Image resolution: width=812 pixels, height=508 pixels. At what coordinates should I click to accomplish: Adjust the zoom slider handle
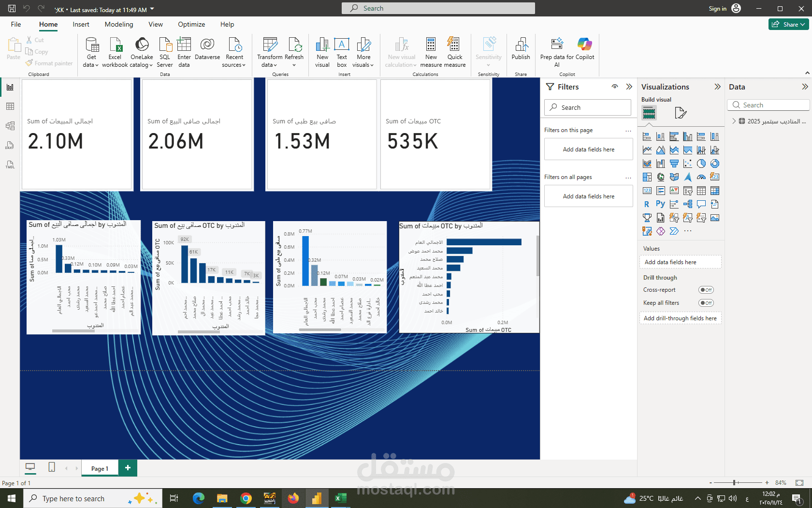coord(734,482)
